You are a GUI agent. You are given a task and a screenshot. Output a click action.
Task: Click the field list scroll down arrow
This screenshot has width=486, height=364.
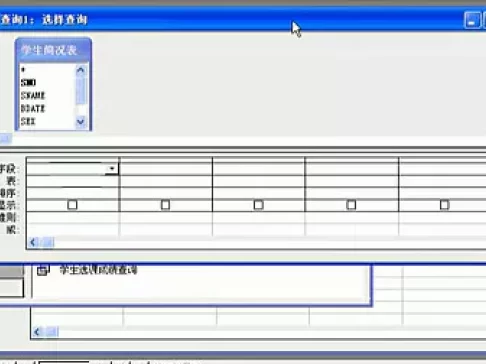pyautogui.click(x=80, y=122)
